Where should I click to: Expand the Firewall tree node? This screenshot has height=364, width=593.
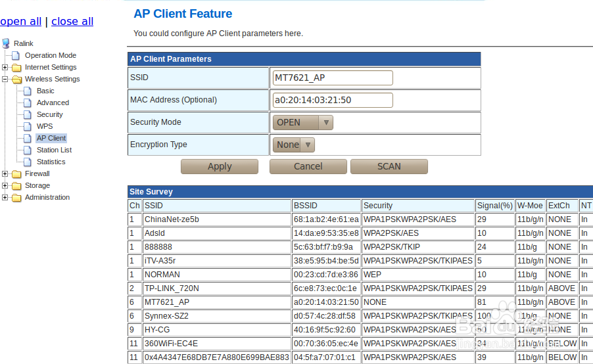point(5,174)
